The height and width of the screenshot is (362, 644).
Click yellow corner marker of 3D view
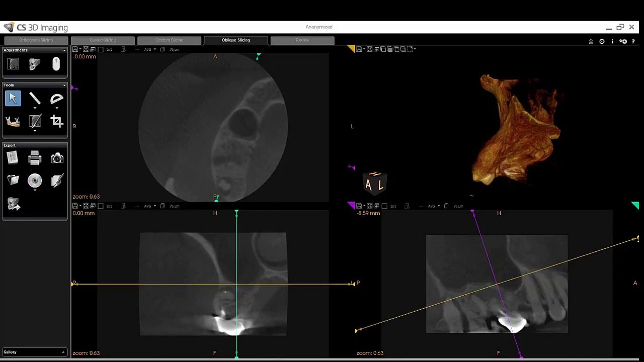tap(351, 49)
